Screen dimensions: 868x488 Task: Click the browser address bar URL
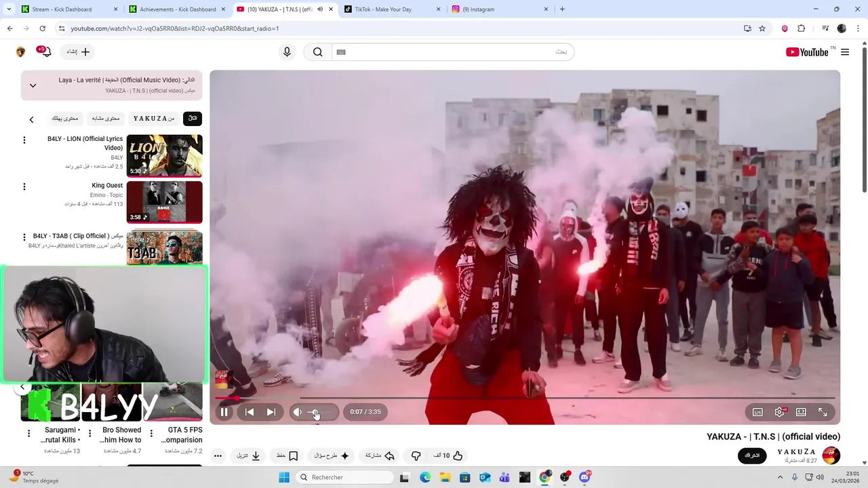coord(175,28)
